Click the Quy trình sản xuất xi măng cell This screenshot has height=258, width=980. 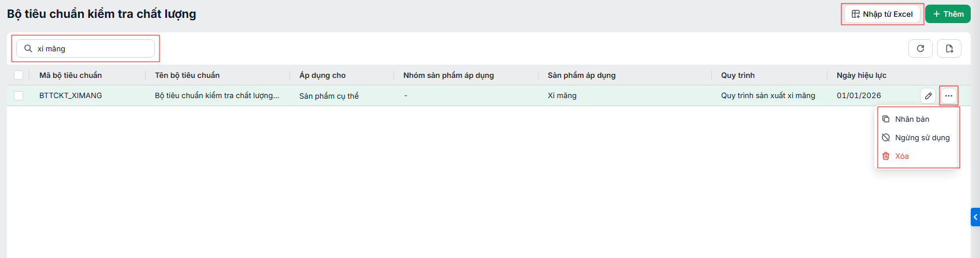[x=768, y=96]
